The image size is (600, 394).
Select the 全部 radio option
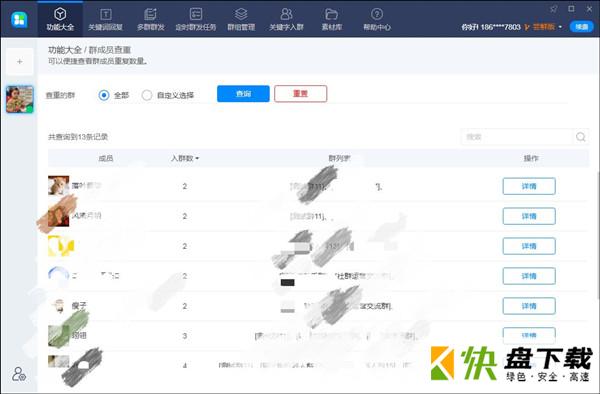pos(104,95)
